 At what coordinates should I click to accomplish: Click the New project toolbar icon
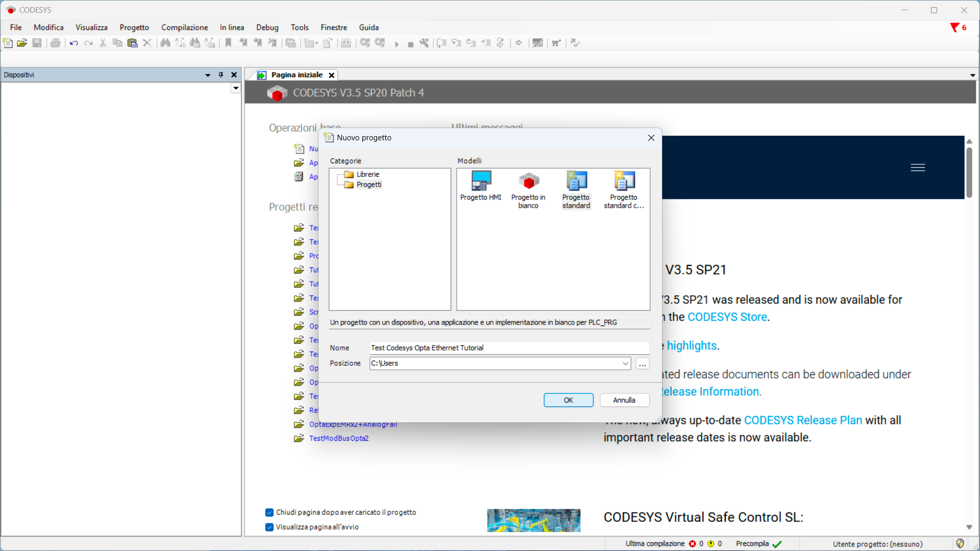point(8,43)
